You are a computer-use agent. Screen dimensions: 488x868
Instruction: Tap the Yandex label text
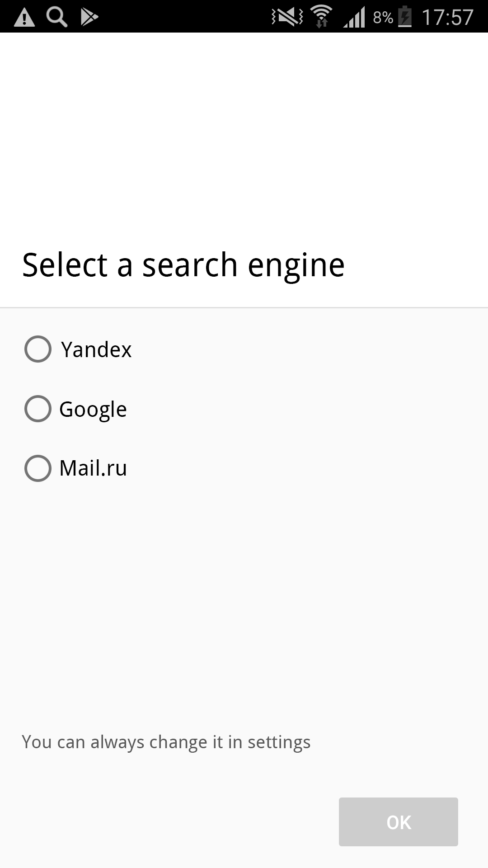pyautogui.click(x=96, y=349)
